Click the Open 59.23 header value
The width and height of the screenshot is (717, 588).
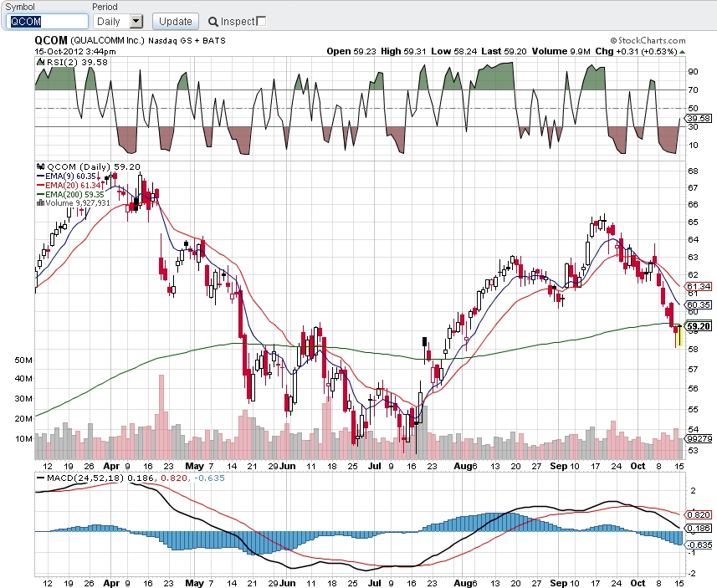pyautogui.click(x=351, y=51)
